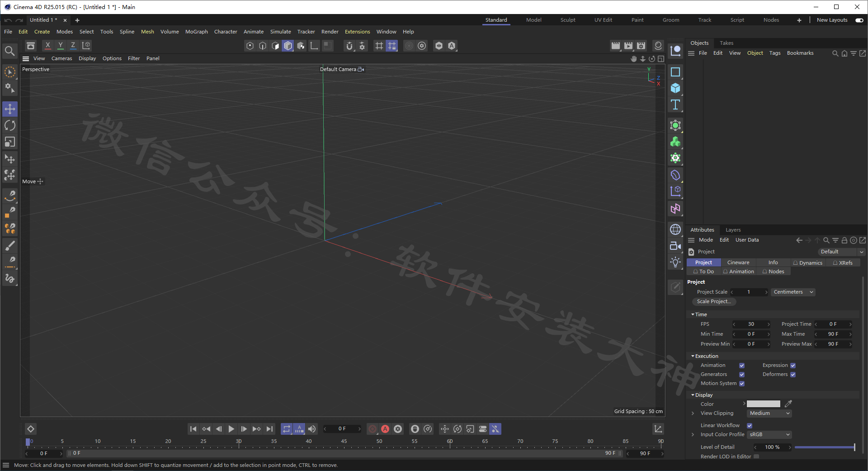Go to end of animation
868x471 pixels.
pyautogui.click(x=269, y=429)
